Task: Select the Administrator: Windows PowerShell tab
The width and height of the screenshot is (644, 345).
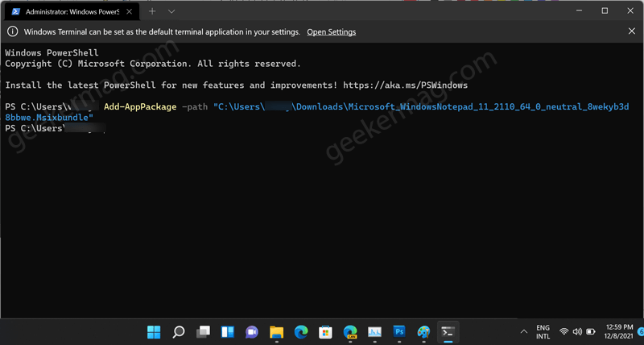Action: (72, 11)
